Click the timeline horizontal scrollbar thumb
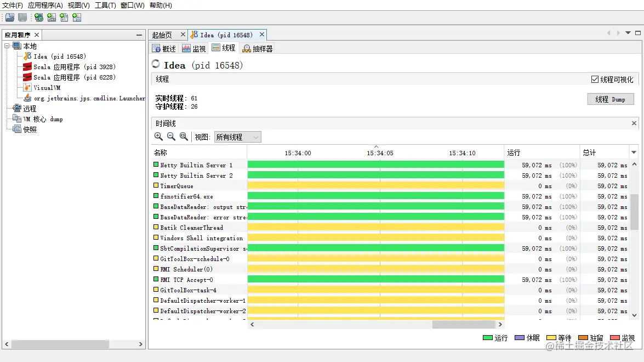The width and height of the screenshot is (644, 362). pos(464,324)
